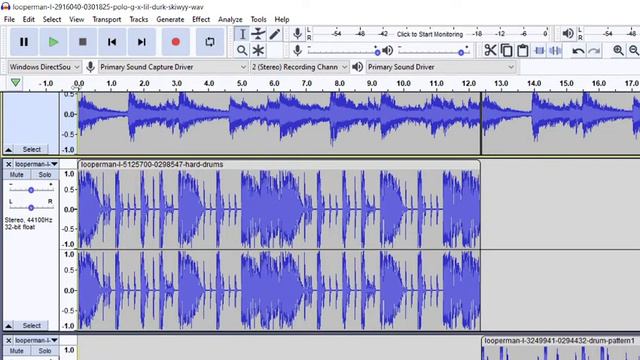640x360 pixels.
Task: Open the Tracks menu
Action: 139,19
